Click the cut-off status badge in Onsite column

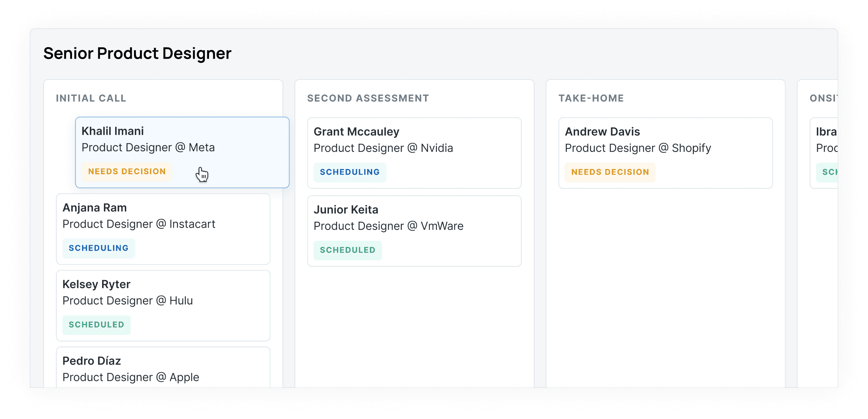829,172
